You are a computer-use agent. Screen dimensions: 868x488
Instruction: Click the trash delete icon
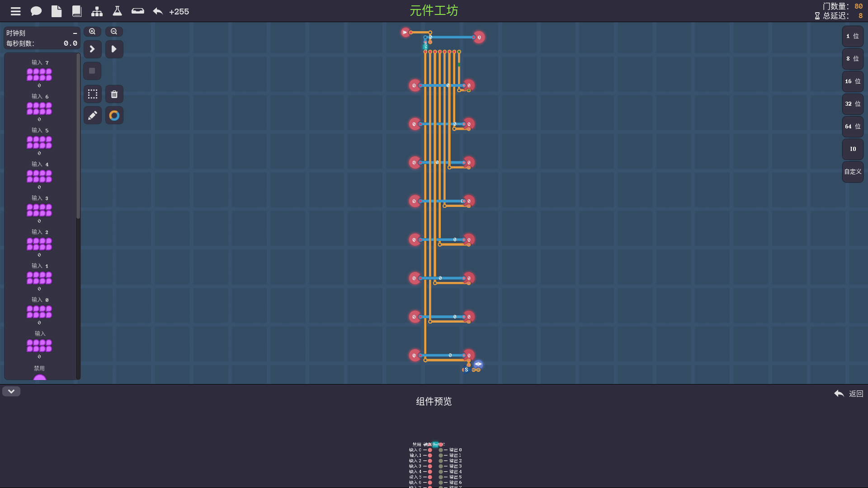[x=114, y=94]
